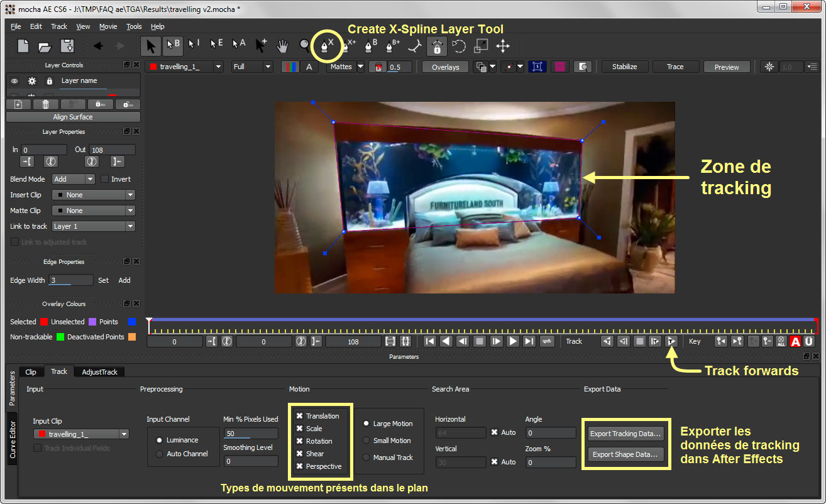This screenshot has height=504, width=826.
Task: Toggle the surface S overlay icon
Action: (537, 67)
